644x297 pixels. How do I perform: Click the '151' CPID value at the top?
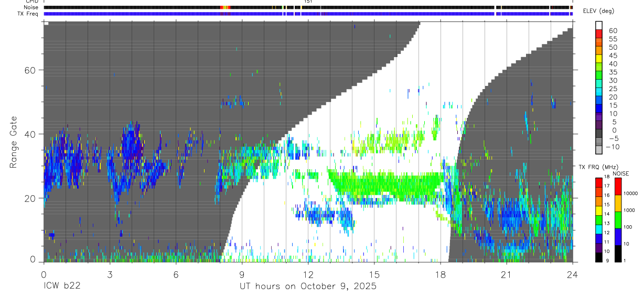pos(308,2)
